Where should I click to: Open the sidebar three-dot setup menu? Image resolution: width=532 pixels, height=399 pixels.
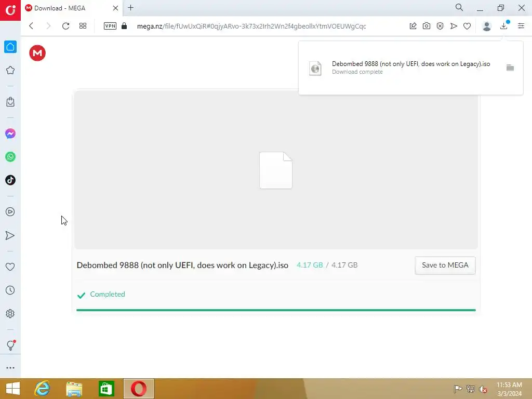pyautogui.click(x=10, y=368)
